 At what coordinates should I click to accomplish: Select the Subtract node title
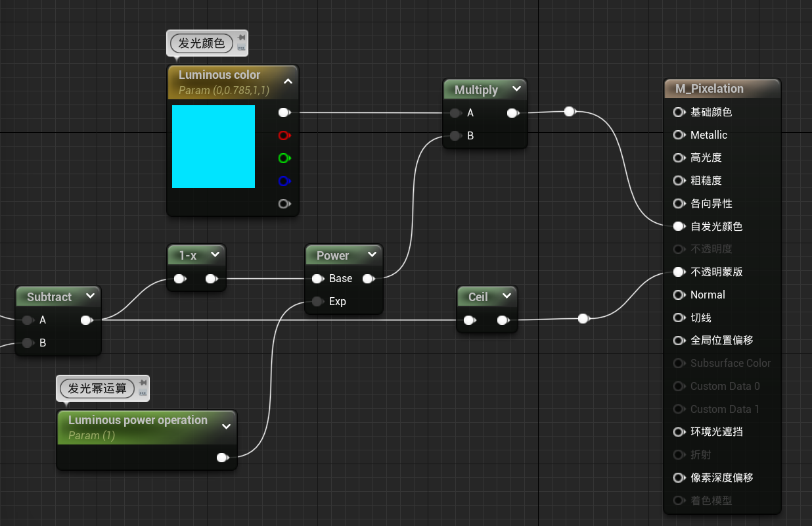click(x=49, y=297)
